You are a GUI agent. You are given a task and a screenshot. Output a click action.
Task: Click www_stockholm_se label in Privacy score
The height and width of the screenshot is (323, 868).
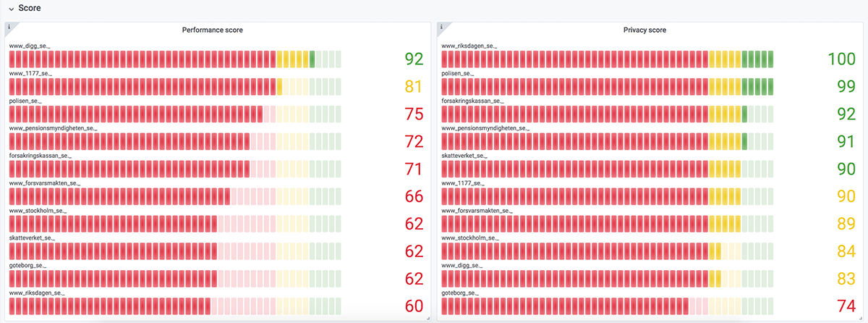point(470,238)
